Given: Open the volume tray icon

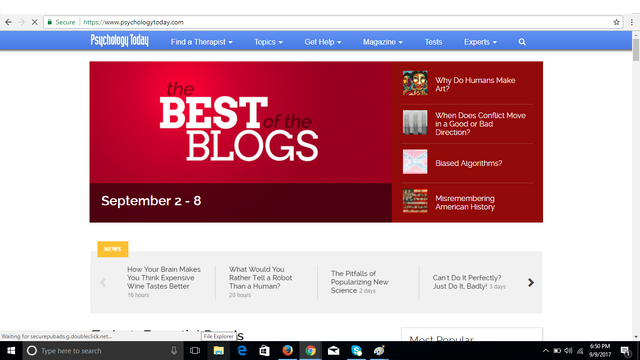Looking at the screenshot, I should (x=568, y=351).
